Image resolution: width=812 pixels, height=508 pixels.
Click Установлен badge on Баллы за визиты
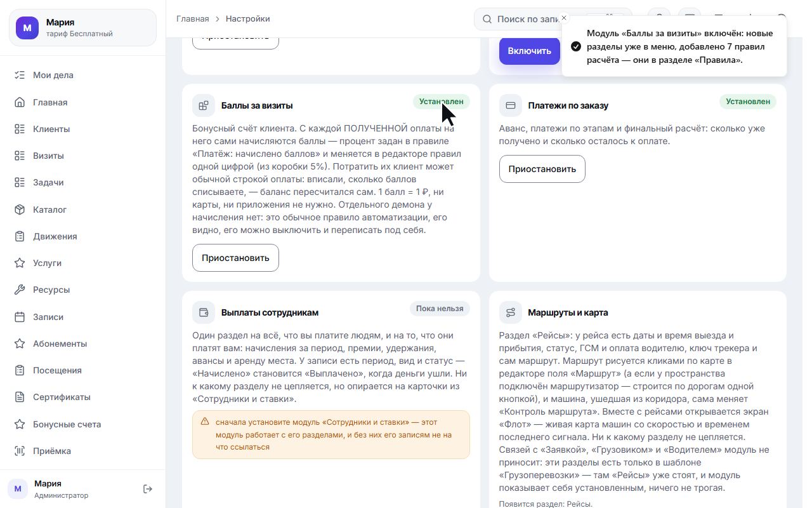(442, 102)
